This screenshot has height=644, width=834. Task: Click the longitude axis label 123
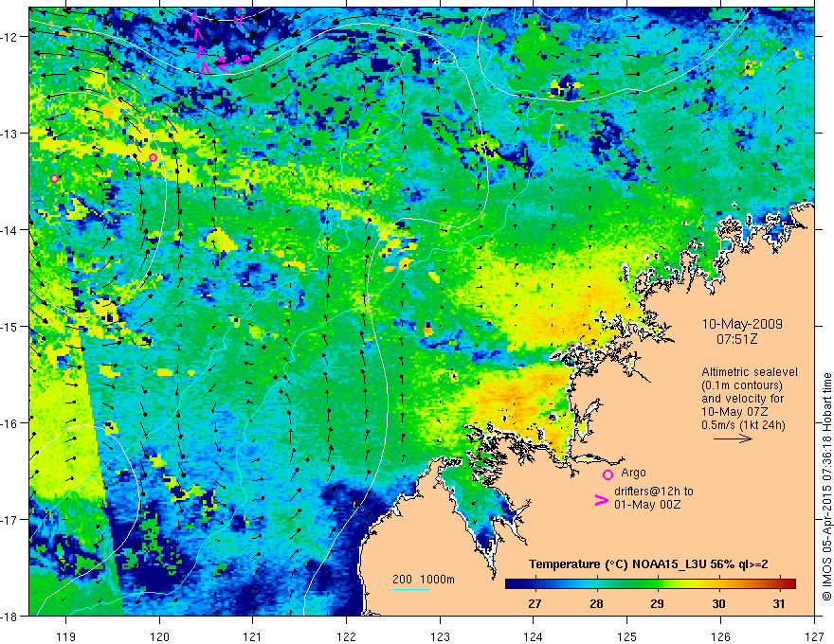click(x=440, y=636)
